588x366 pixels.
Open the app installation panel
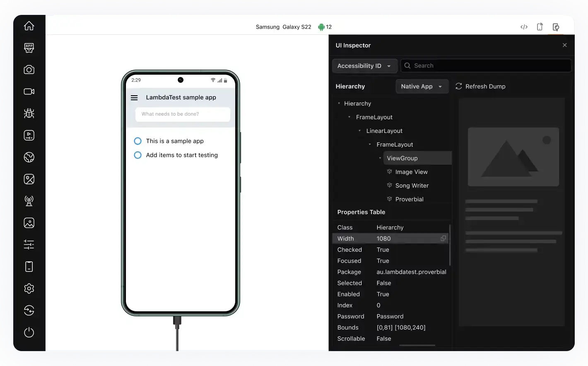[29, 48]
